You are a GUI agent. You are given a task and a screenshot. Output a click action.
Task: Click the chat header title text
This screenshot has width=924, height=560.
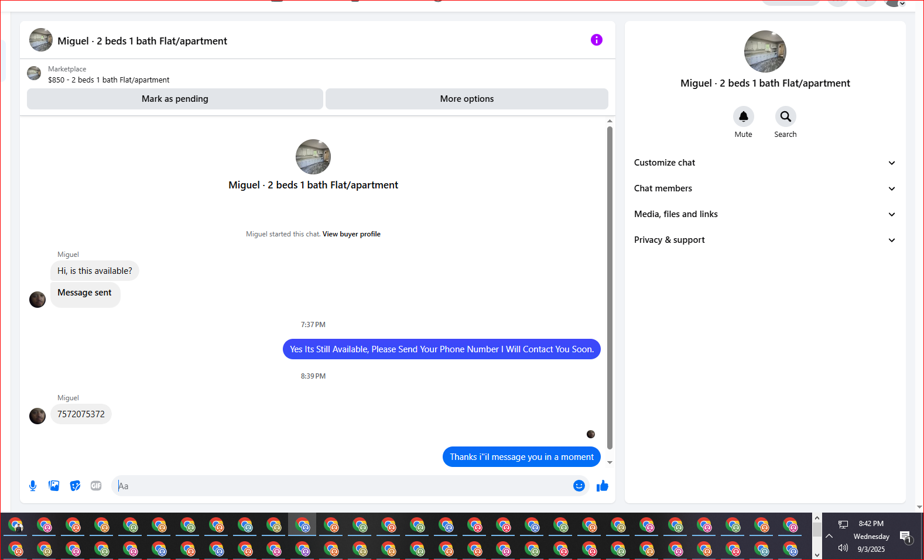[x=142, y=41]
